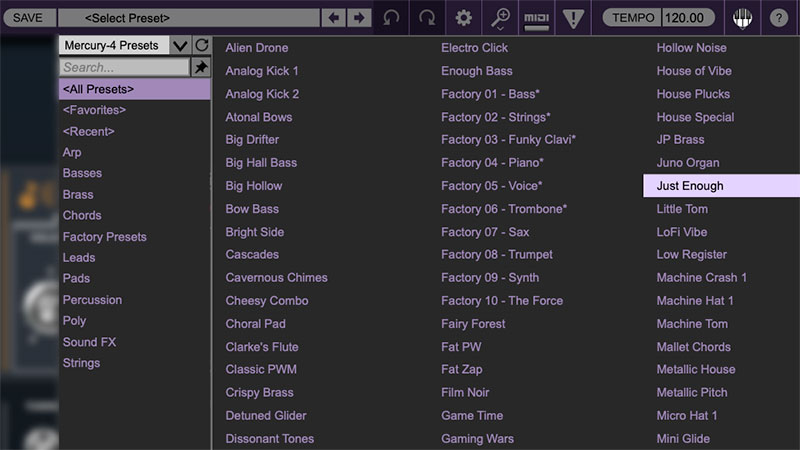
Task: Click the panic warning triangle icon
Action: (573, 19)
